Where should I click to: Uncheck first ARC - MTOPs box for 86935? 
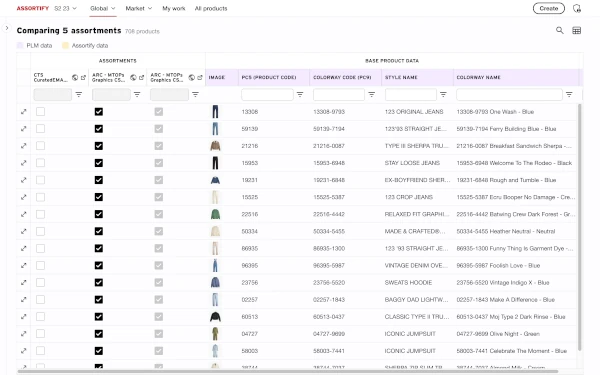click(x=99, y=248)
